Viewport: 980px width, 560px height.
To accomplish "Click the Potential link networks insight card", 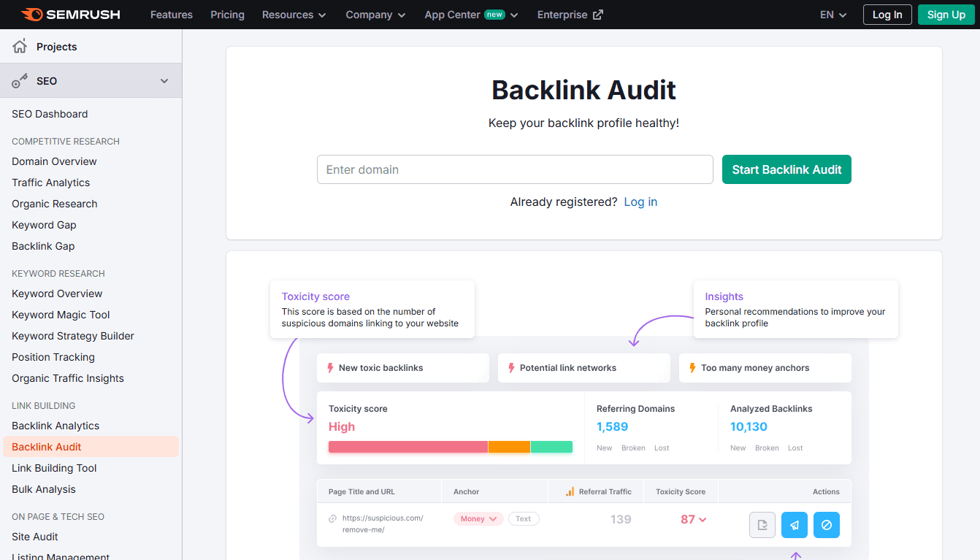I will 584,368.
